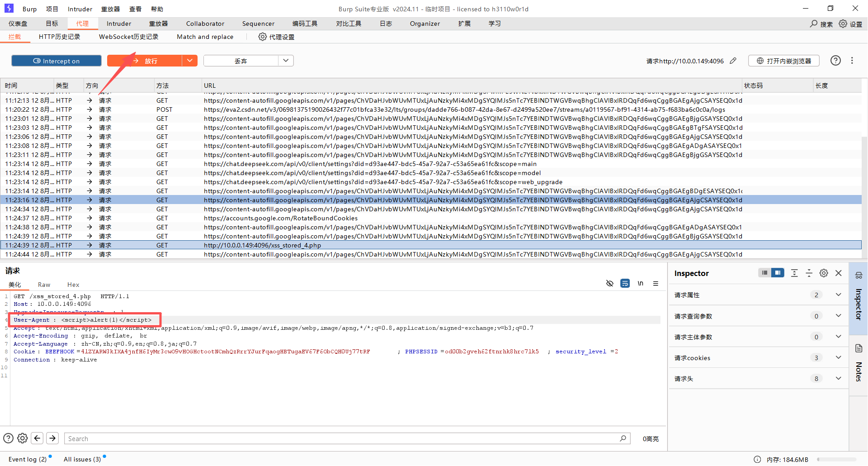868x466 pixels.
Task: Click search magnifier in the search field
Action: pyautogui.click(x=623, y=438)
